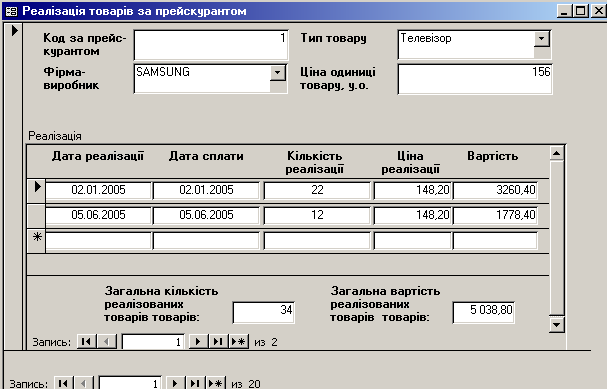Open the Тип товару dropdown arrow
Viewport: 607px width, 389px height.
pos(542,39)
